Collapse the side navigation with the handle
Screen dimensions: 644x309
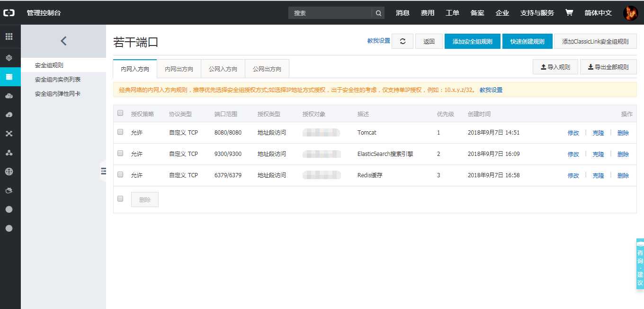(103, 171)
